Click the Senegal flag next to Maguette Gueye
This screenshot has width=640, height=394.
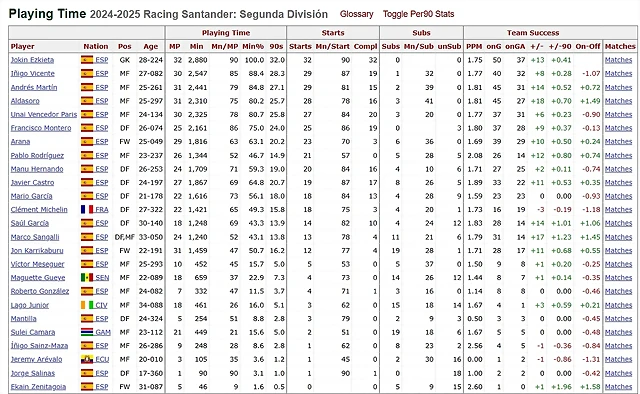(x=87, y=278)
